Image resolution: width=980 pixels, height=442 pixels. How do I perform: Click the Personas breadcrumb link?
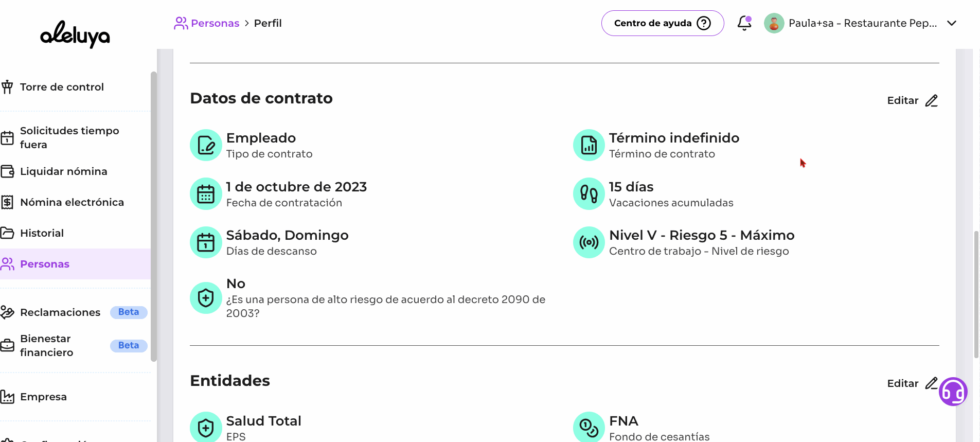215,23
